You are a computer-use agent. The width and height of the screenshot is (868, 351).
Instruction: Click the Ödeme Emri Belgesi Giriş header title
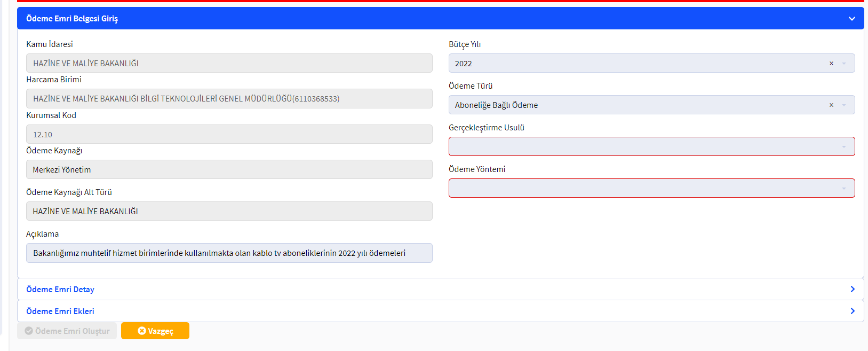point(72,19)
